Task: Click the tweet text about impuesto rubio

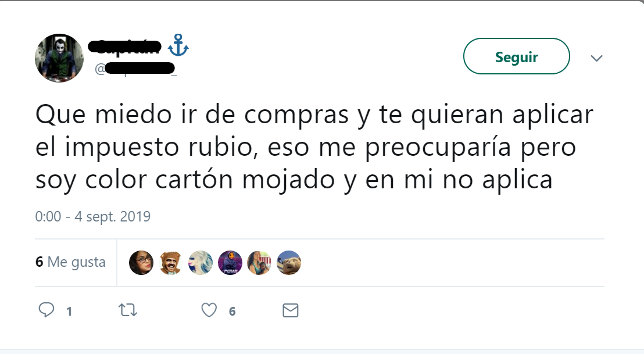Action: tap(314, 147)
